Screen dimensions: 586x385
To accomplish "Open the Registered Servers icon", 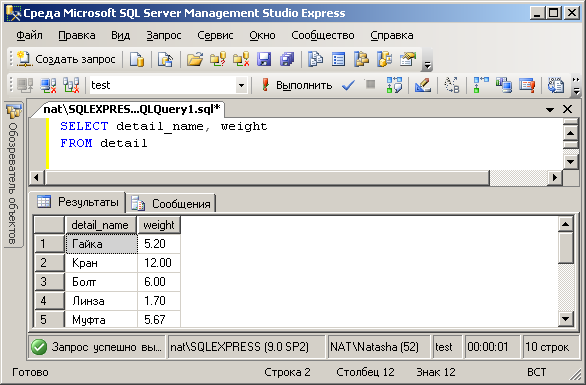I will [x=315, y=59].
